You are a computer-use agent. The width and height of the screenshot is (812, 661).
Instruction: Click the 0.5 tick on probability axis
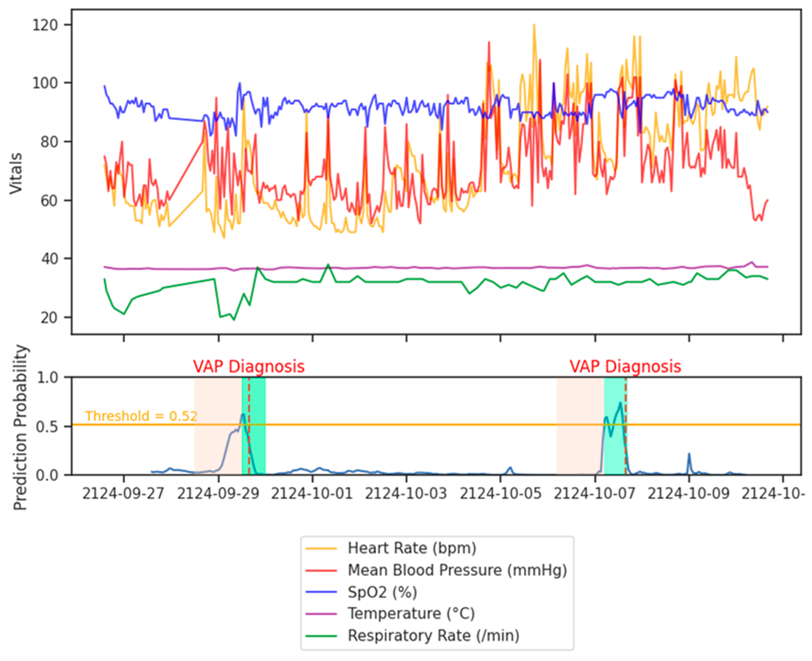[x=47, y=427]
